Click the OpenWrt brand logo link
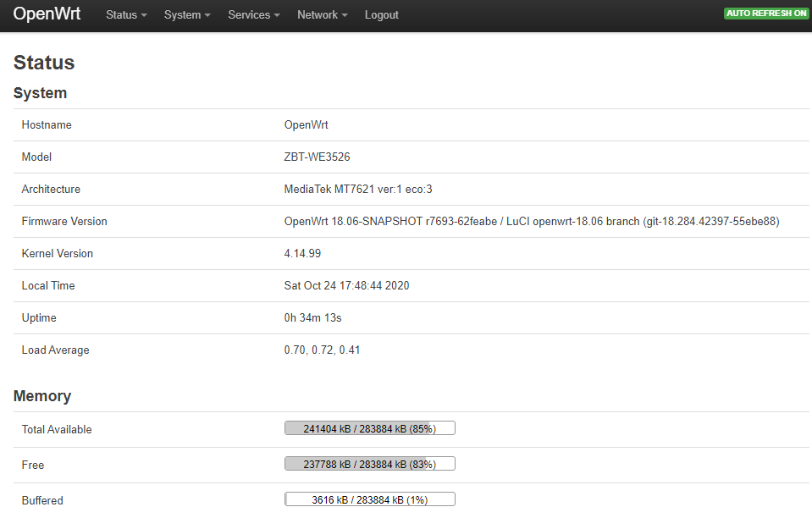 click(47, 14)
